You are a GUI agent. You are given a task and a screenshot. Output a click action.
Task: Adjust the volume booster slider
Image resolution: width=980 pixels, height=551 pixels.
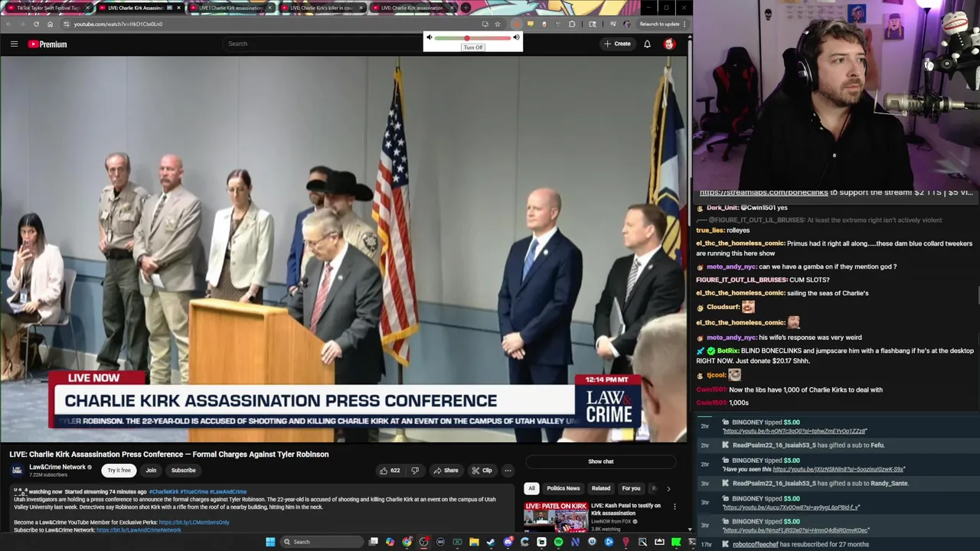(x=472, y=37)
